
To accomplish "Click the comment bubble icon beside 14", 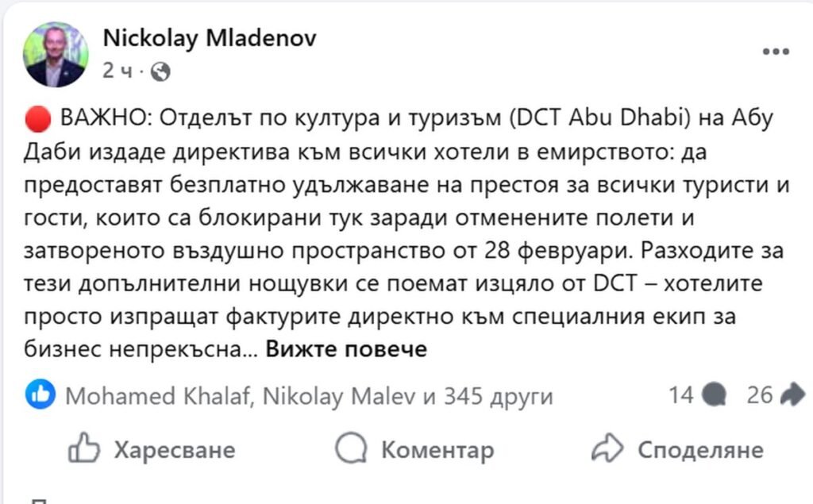I will click(x=714, y=394).
